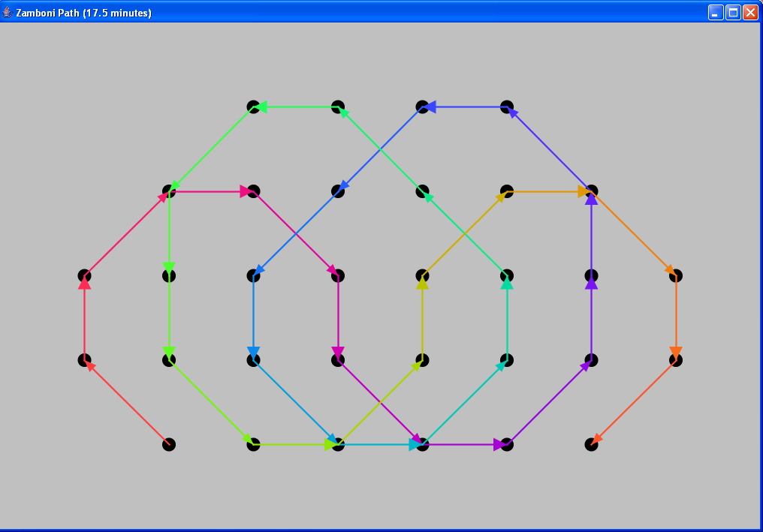This screenshot has width=763, height=532.
Task: Click the node with the magenta horizontal arrowhead
Action: [254, 191]
